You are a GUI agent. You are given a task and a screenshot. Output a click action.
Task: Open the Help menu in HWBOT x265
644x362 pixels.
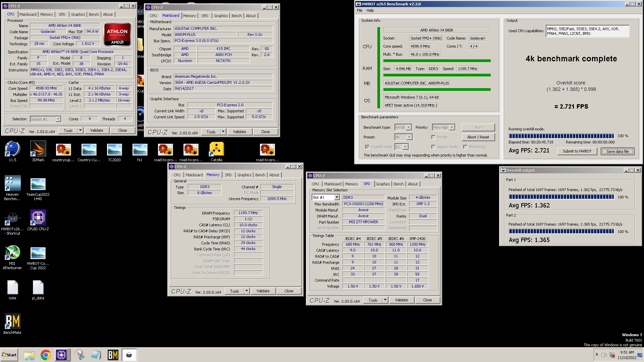pyautogui.click(x=370, y=10)
